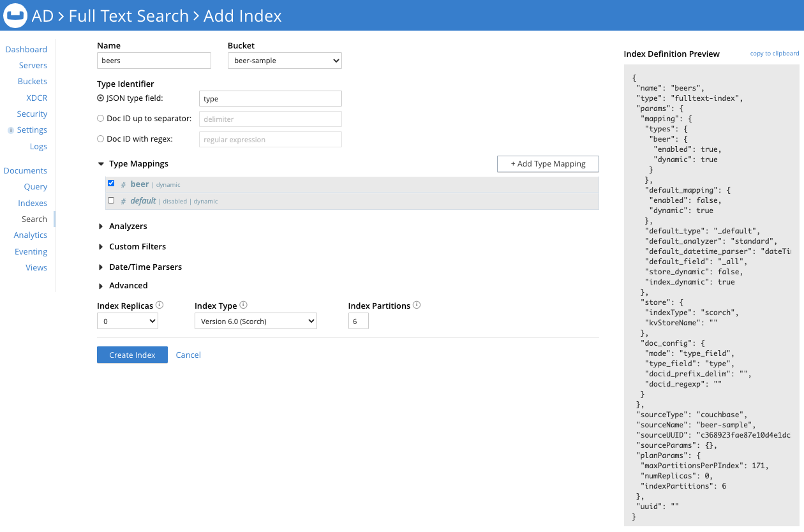
Task: Click the Couchbase logo icon
Action: pyautogui.click(x=15, y=15)
